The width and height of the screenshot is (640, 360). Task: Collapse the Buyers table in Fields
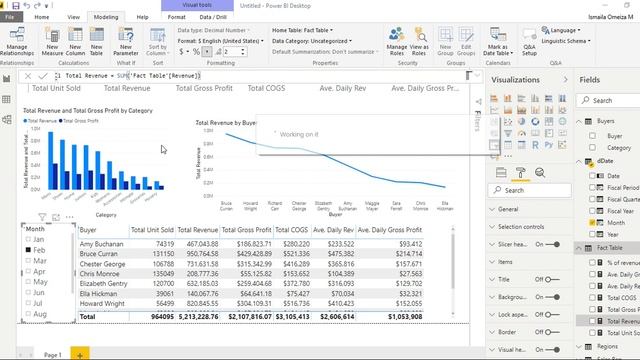coord(579,121)
